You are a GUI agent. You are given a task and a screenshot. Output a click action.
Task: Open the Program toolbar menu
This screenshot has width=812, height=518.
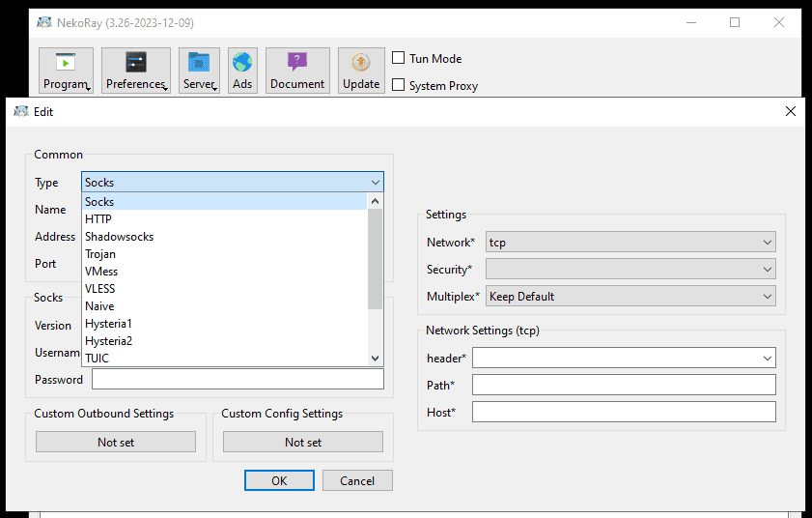click(67, 71)
